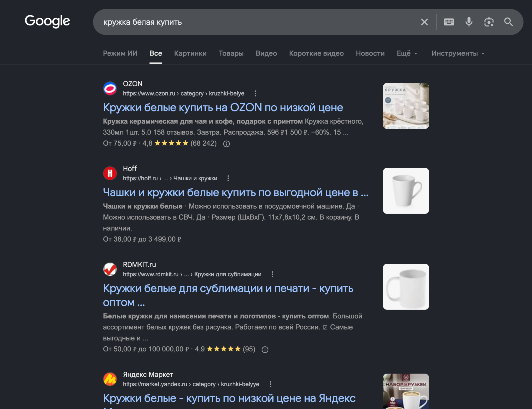
Task: Open the Яндекс Маркет mug set thumbnail
Action: (406, 391)
